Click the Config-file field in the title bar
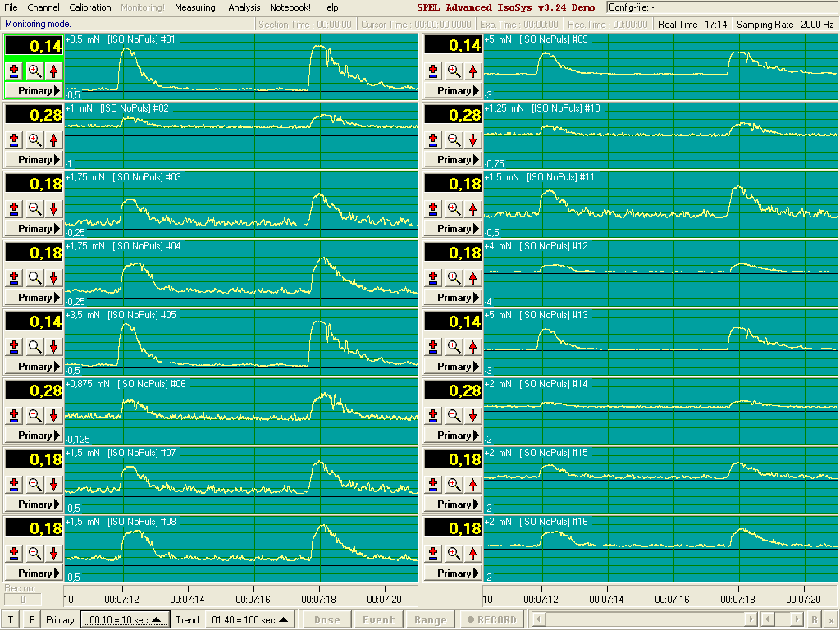This screenshot has height=630, width=840. click(x=723, y=7)
